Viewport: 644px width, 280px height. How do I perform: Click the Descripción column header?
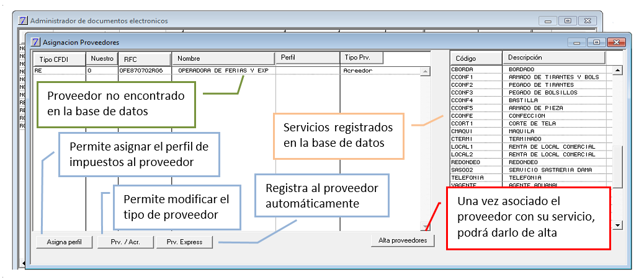click(554, 58)
